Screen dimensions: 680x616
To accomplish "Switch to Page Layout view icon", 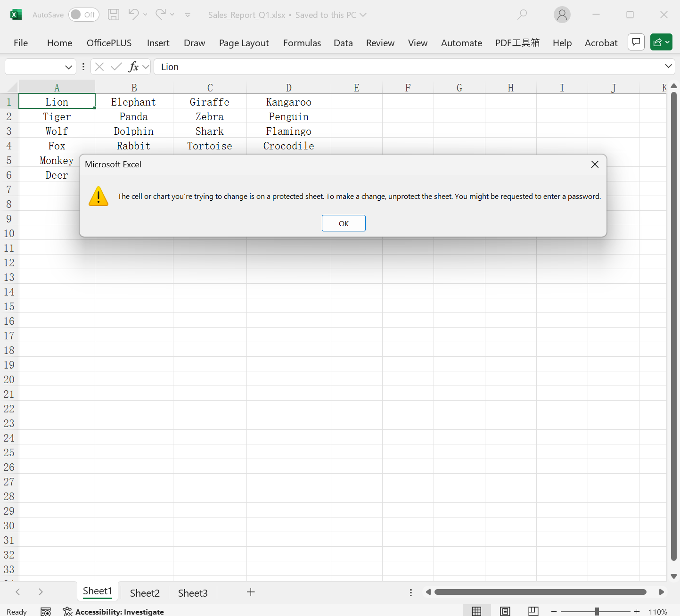I will pyautogui.click(x=505, y=611).
